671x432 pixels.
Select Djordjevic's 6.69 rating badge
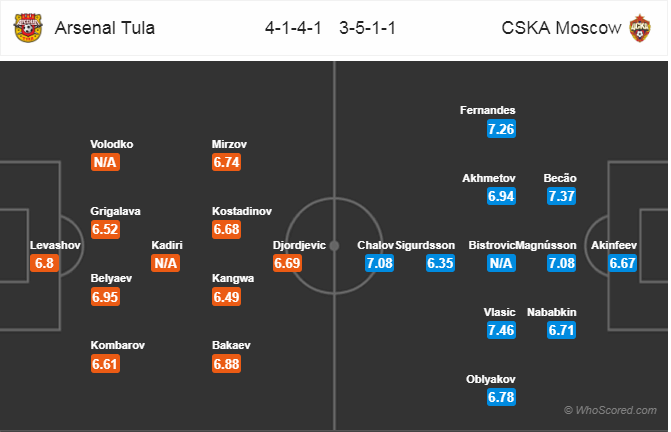click(x=287, y=264)
